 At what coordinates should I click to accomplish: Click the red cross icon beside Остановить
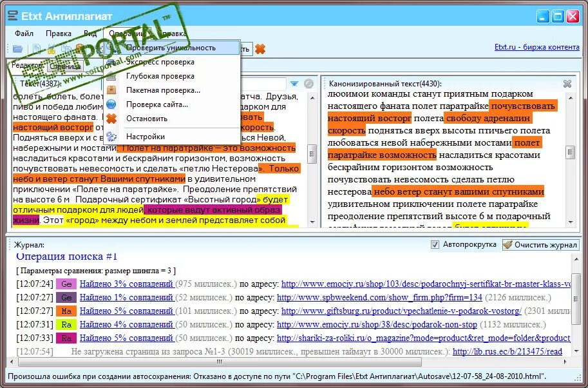tap(111, 119)
